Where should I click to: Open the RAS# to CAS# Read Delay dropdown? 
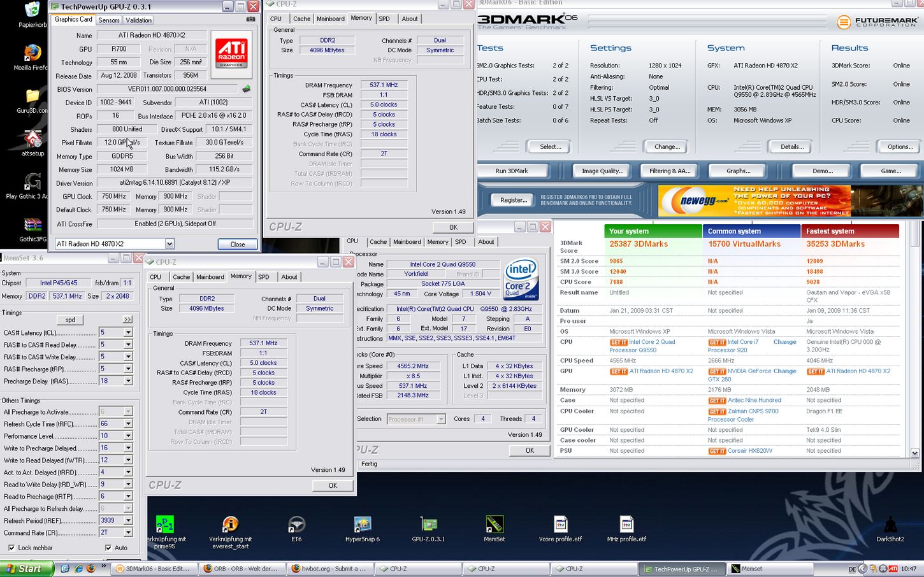[128, 345]
